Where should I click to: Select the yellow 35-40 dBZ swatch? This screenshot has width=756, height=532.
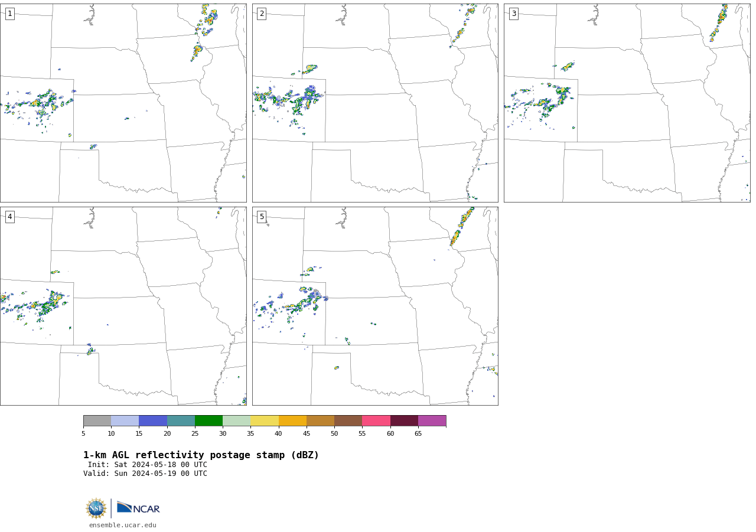click(x=265, y=421)
